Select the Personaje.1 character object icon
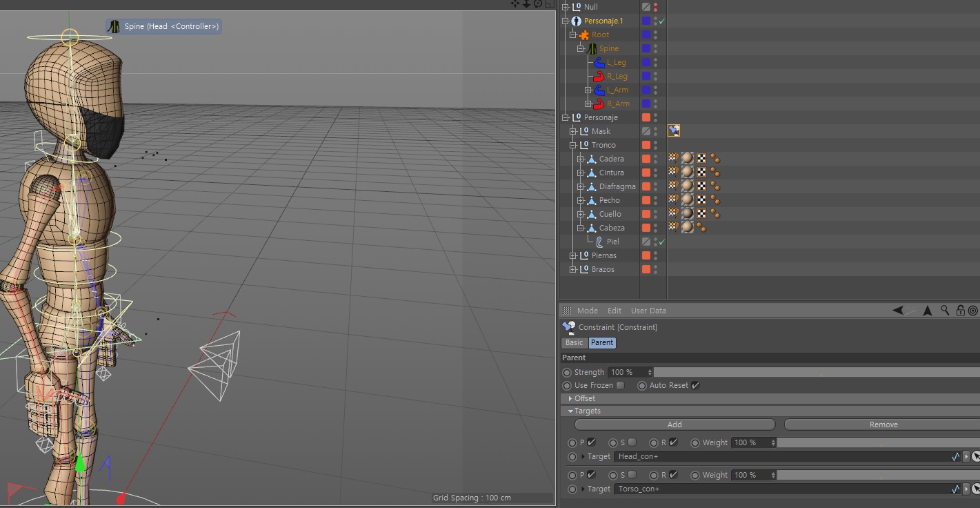This screenshot has height=508, width=980. 577,21
